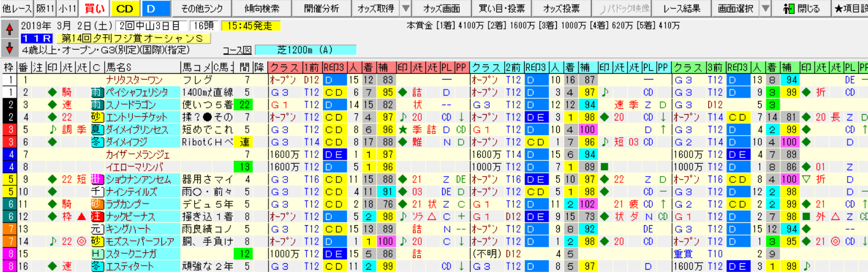Toggle the yellow CD rank filter

(124, 9)
